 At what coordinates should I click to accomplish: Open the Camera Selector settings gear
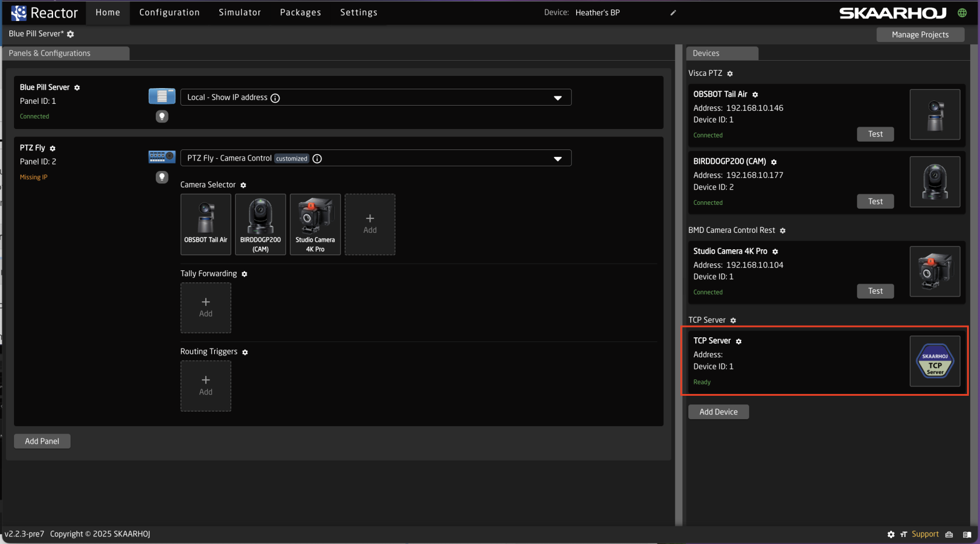pyautogui.click(x=243, y=185)
